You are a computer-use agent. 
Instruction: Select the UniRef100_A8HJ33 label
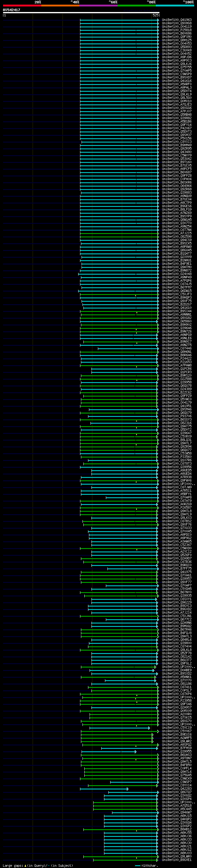(177, 840)
